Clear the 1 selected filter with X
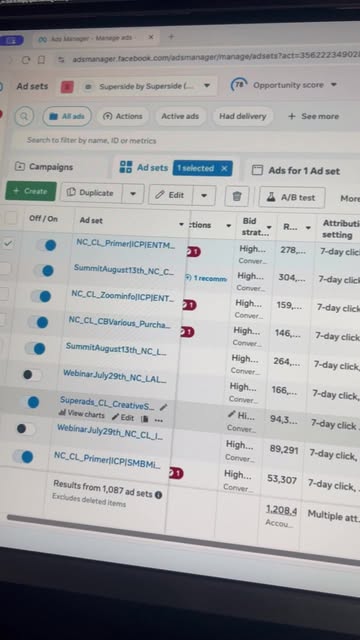The image size is (360, 640). click(x=224, y=169)
